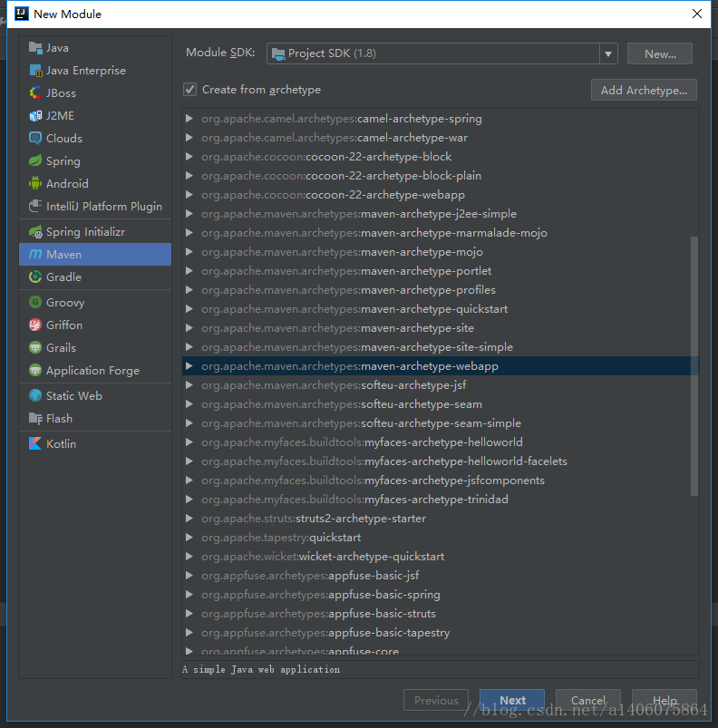Select the Static Web globe icon
This screenshot has width=718, height=728.
coord(35,395)
